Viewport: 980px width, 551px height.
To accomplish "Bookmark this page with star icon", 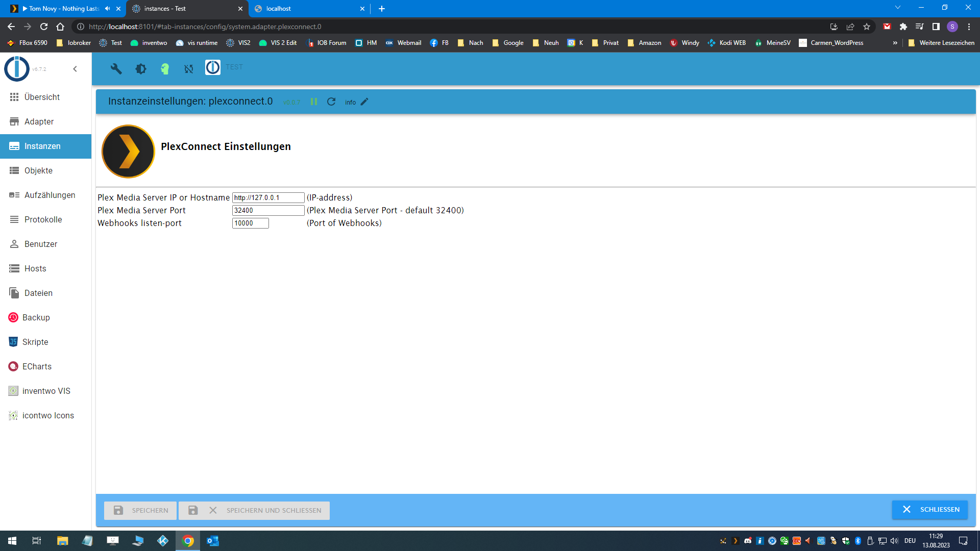I will tap(867, 27).
